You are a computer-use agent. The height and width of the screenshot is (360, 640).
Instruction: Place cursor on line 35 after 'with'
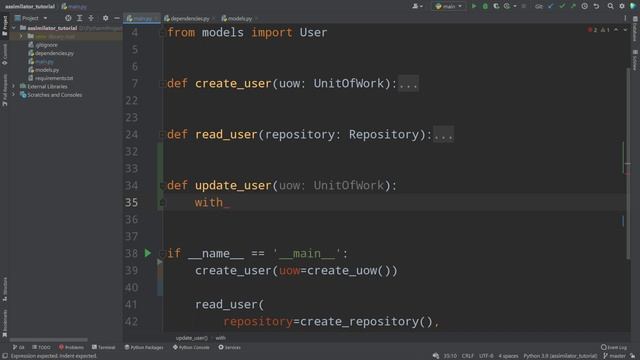[224, 203]
